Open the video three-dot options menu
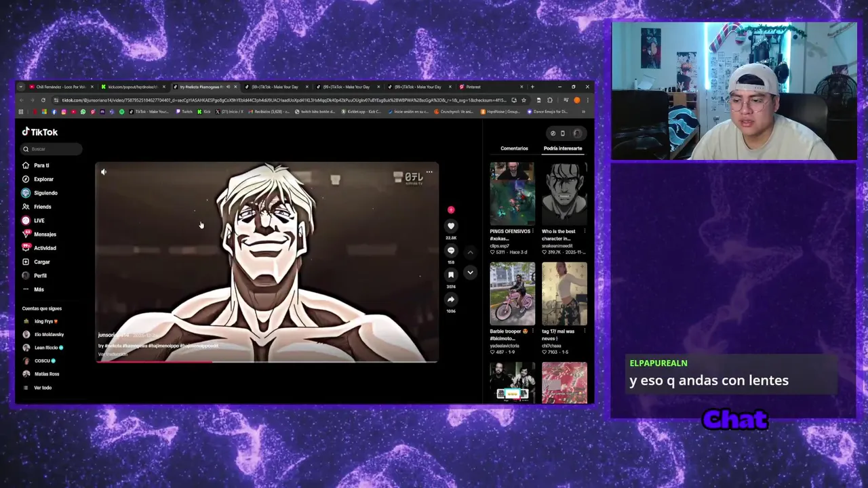Viewport: 868px width, 488px height. point(429,172)
